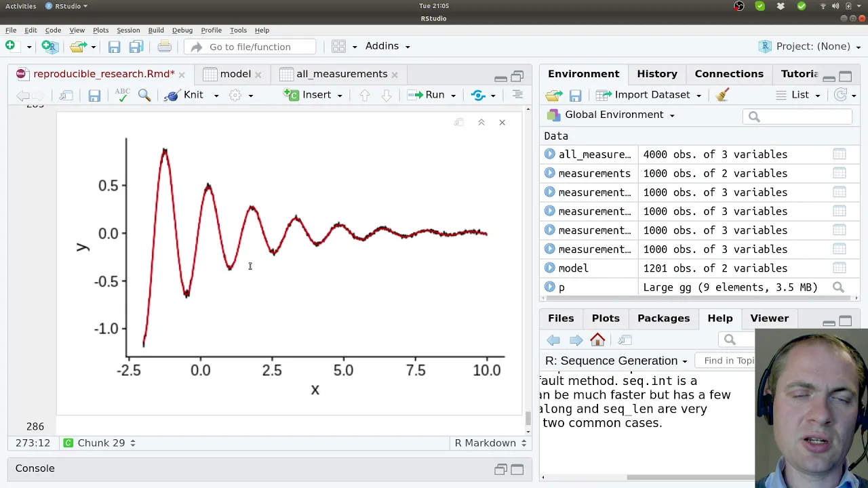Switch to the Viewer tab
Screen dimensions: 868x488
click(x=769, y=319)
